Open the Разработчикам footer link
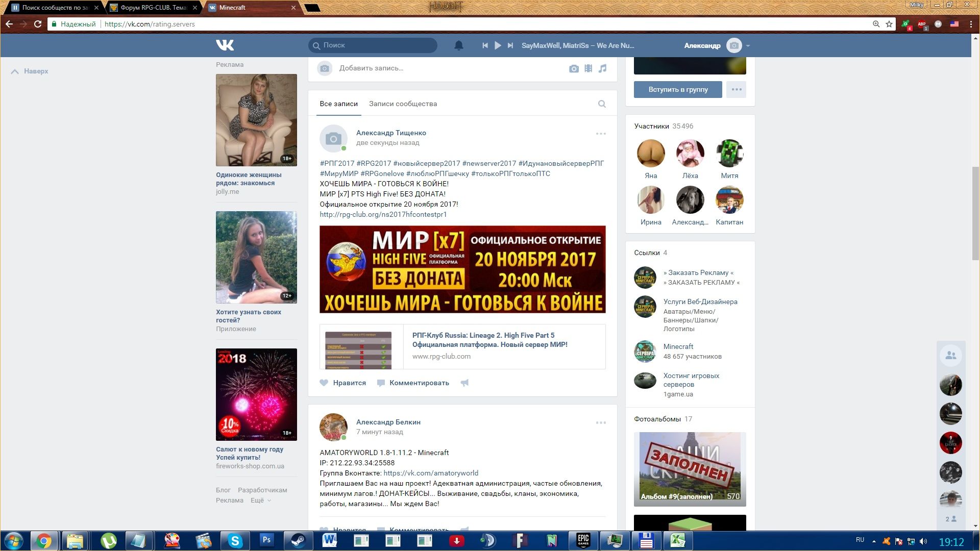The height and width of the screenshot is (551, 980). click(262, 490)
